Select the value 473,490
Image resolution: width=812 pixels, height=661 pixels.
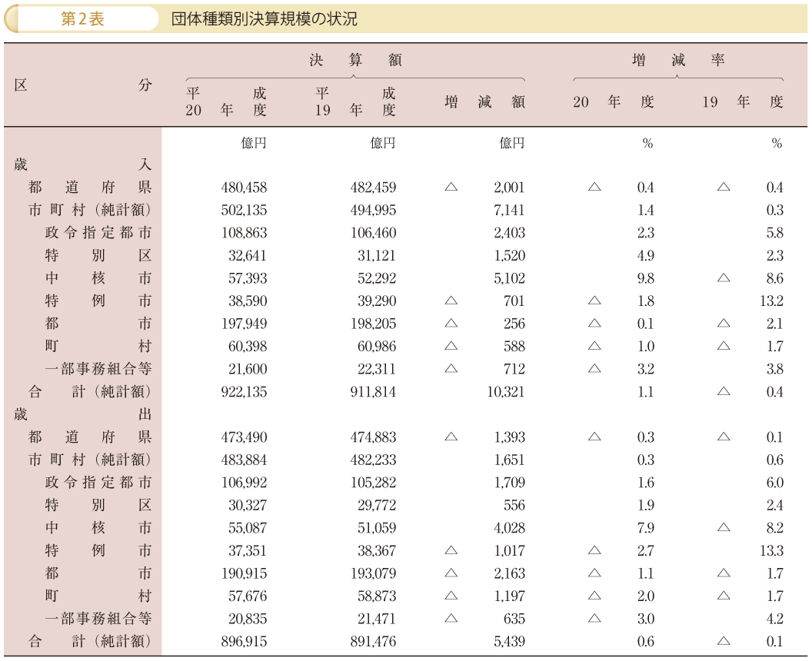pyautogui.click(x=244, y=437)
